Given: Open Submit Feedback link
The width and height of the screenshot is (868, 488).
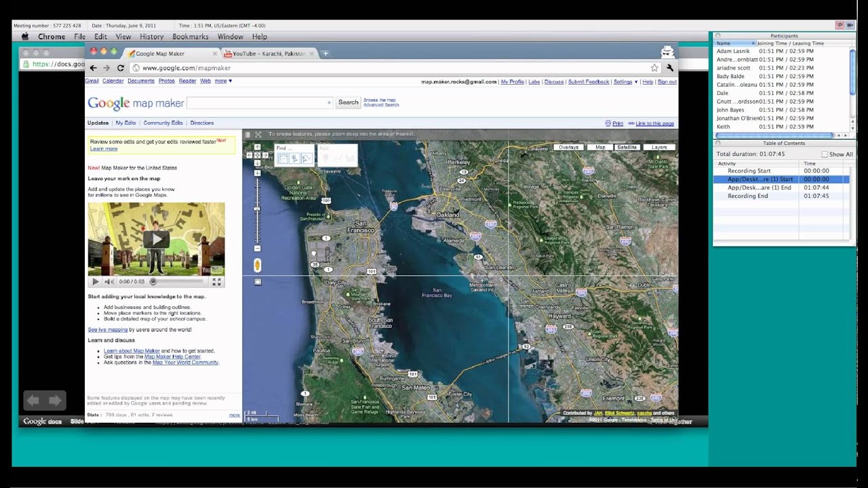Looking at the screenshot, I should (x=589, y=82).
